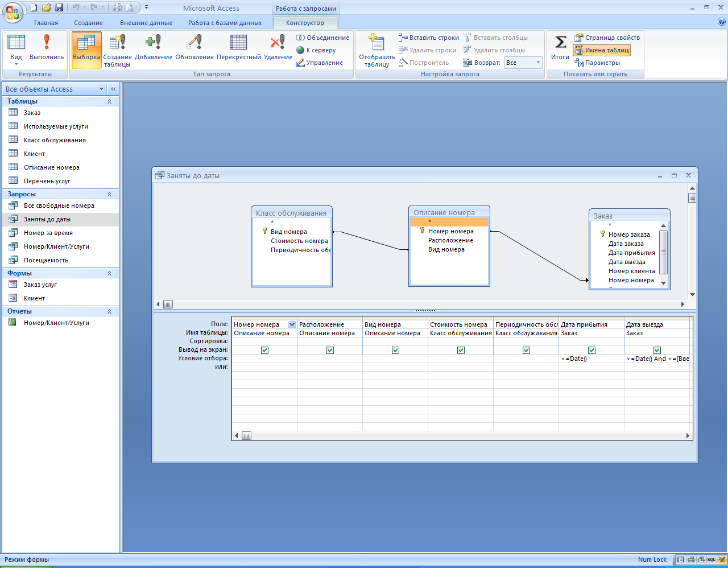Collapse the Таблицы group
The image size is (728, 568).
pos(109,101)
